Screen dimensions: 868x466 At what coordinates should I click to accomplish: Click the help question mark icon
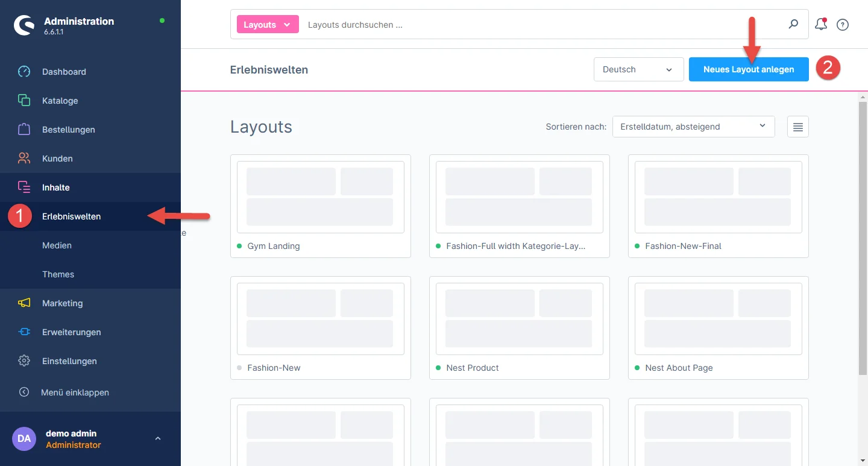[843, 25]
